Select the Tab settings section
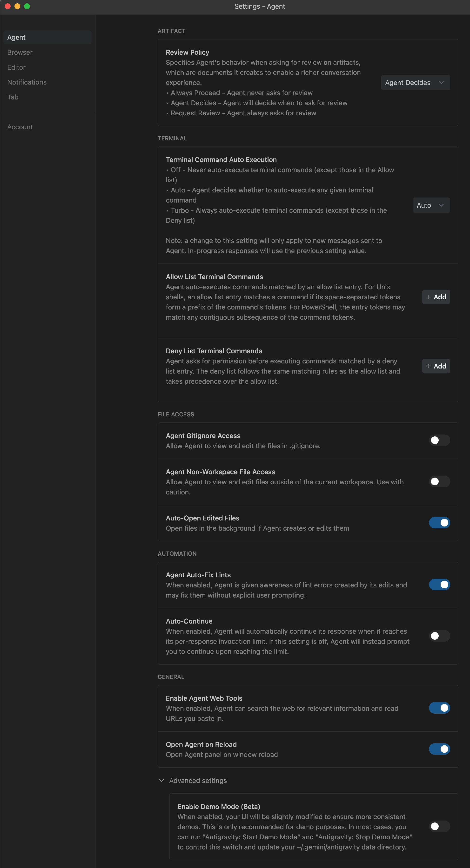The height and width of the screenshot is (868, 470). 13,97
